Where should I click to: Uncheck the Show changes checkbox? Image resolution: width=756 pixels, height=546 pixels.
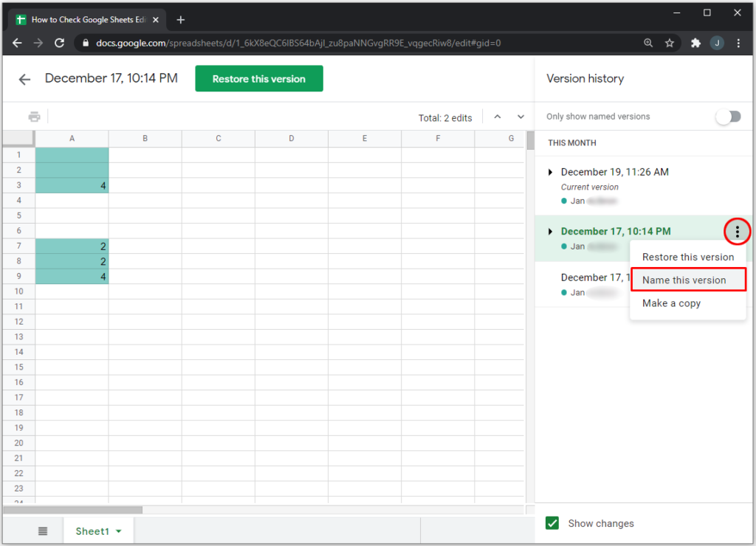[x=552, y=523]
